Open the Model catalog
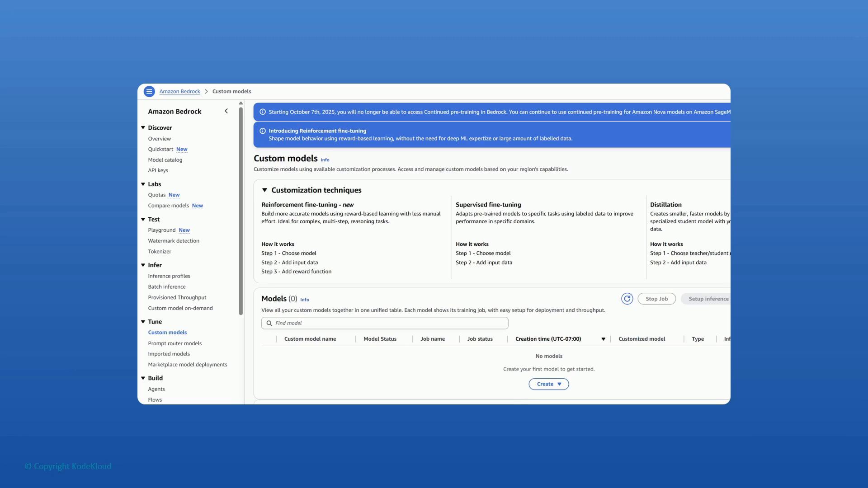868x488 pixels. pyautogui.click(x=165, y=160)
